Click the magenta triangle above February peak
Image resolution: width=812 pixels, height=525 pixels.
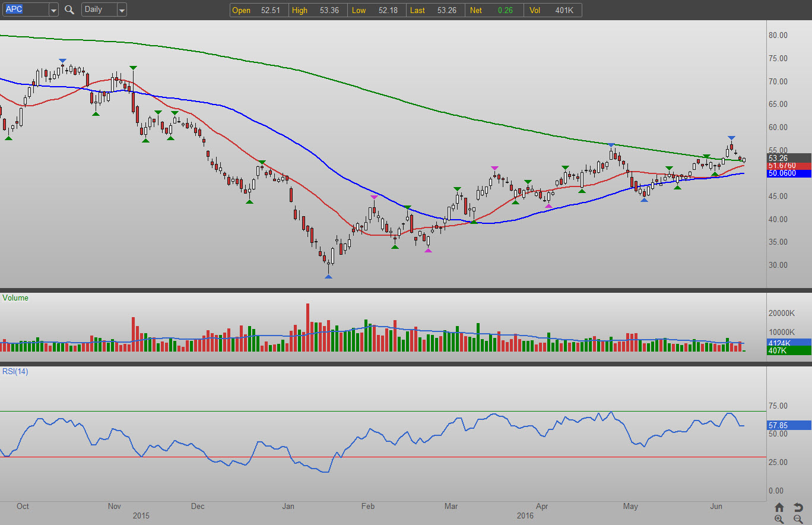(373, 197)
